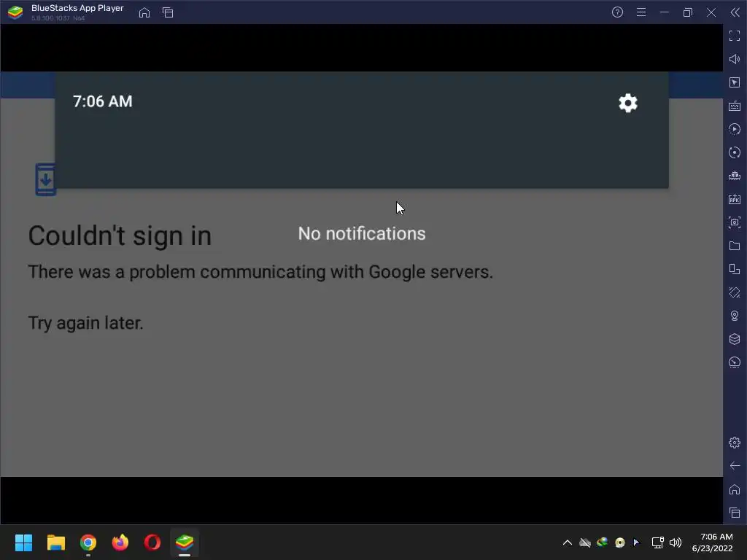Image resolution: width=747 pixels, height=560 pixels.
Task: Click the system tray volume icon
Action: [676, 542]
